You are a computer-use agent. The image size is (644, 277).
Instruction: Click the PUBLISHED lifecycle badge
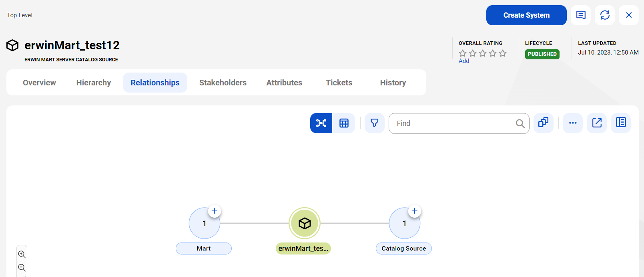542,54
